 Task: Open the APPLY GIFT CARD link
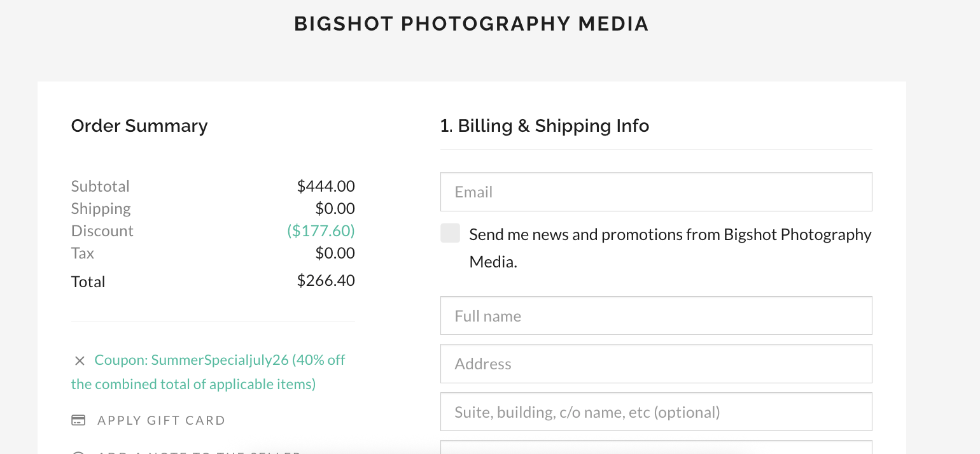(x=162, y=420)
